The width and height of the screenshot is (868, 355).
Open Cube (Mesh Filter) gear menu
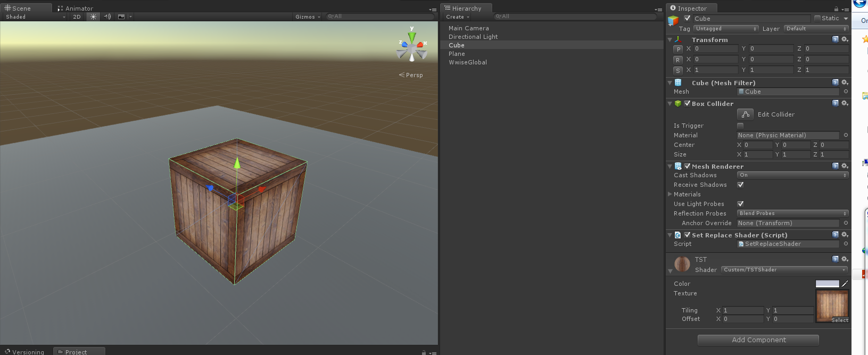(845, 82)
